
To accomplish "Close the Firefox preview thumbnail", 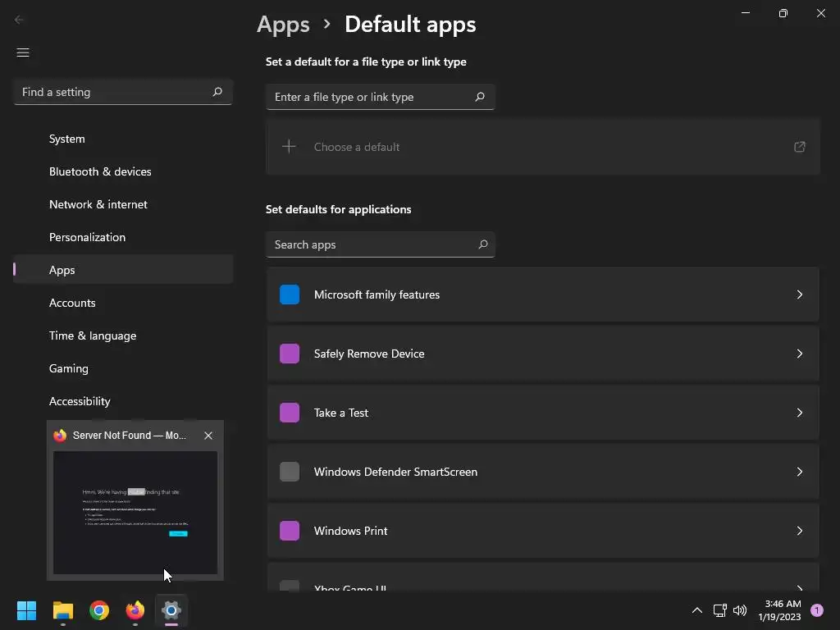I will coord(208,436).
